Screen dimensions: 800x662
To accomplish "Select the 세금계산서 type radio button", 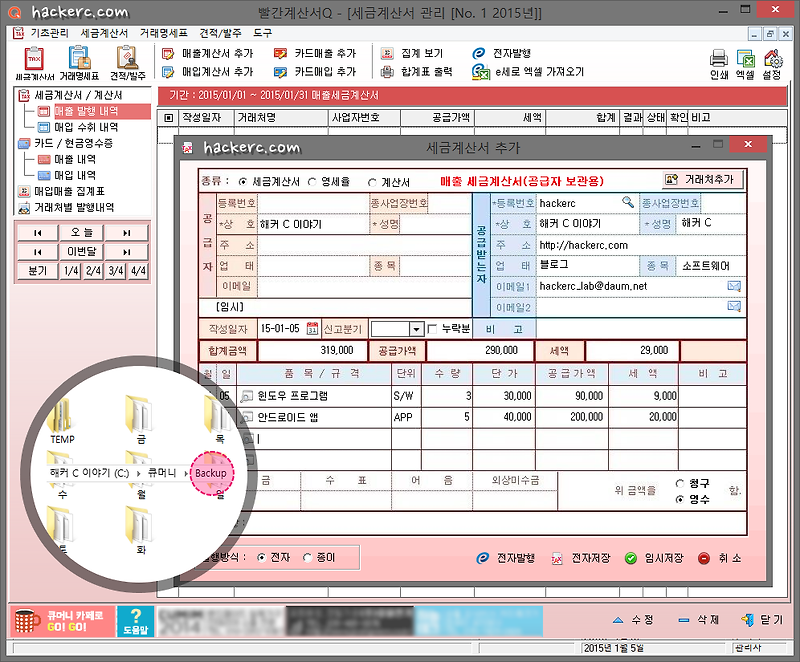I will click(x=243, y=182).
